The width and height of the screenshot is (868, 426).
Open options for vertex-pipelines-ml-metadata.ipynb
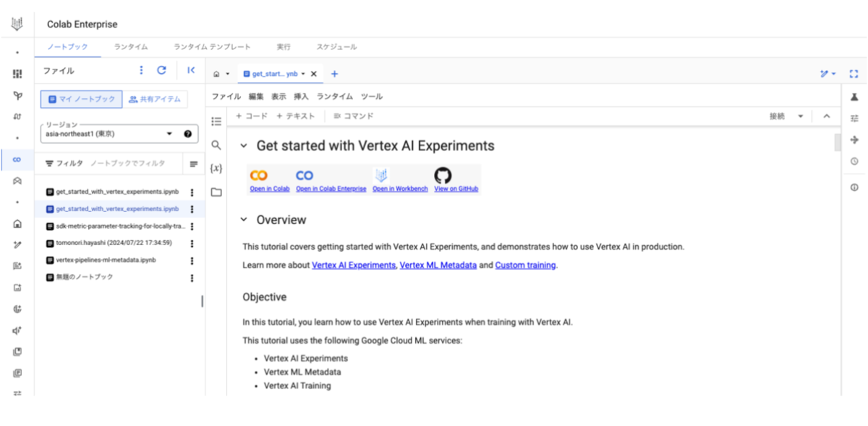coord(192,261)
